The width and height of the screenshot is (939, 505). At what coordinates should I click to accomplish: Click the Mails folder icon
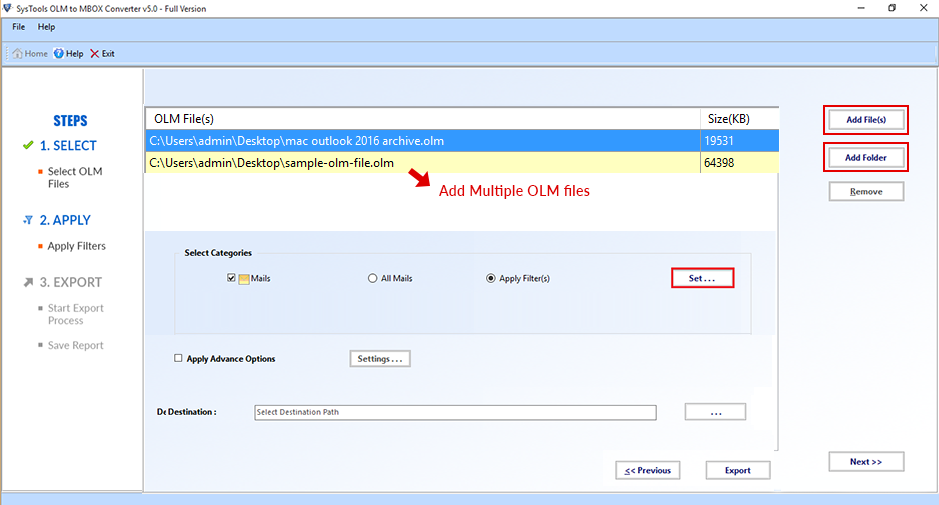click(243, 279)
